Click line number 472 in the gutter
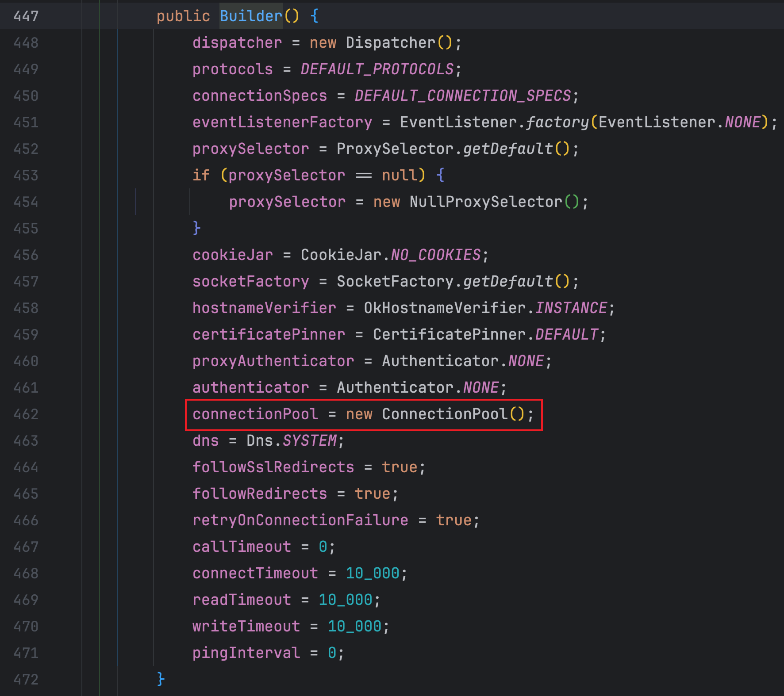784x696 pixels. tap(26, 680)
